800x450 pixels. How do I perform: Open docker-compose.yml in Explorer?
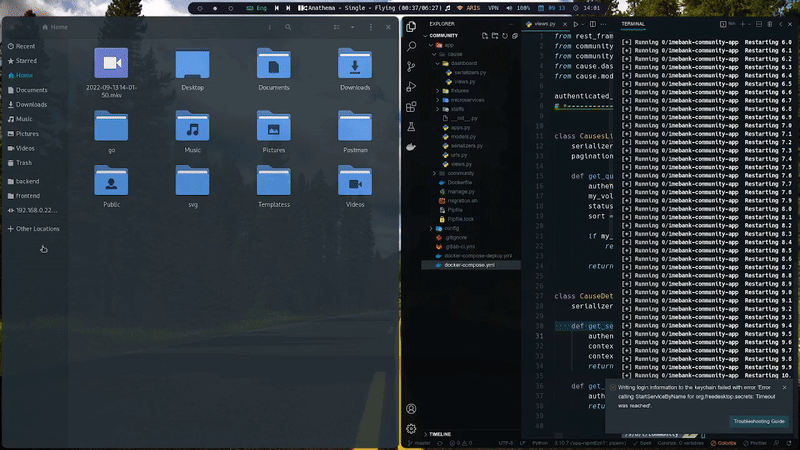coord(470,265)
